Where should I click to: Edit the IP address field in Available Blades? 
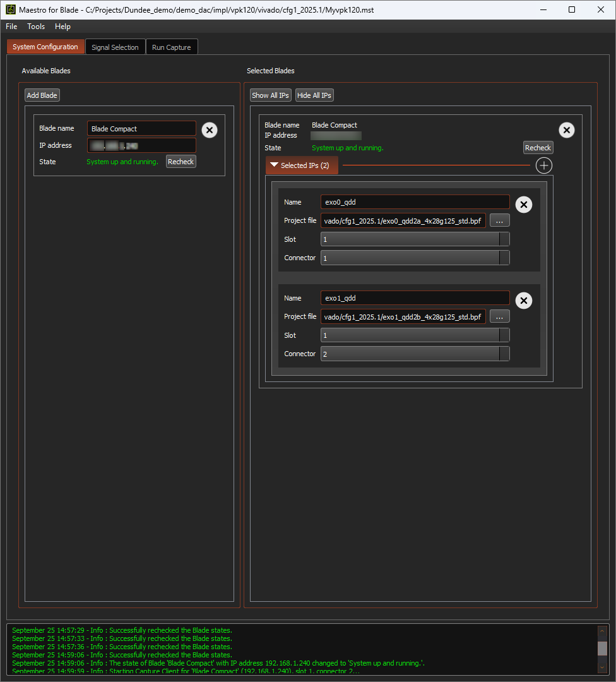click(142, 145)
